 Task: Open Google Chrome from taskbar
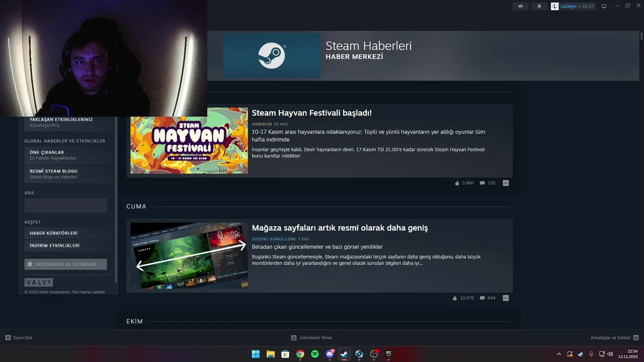point(300,354)
